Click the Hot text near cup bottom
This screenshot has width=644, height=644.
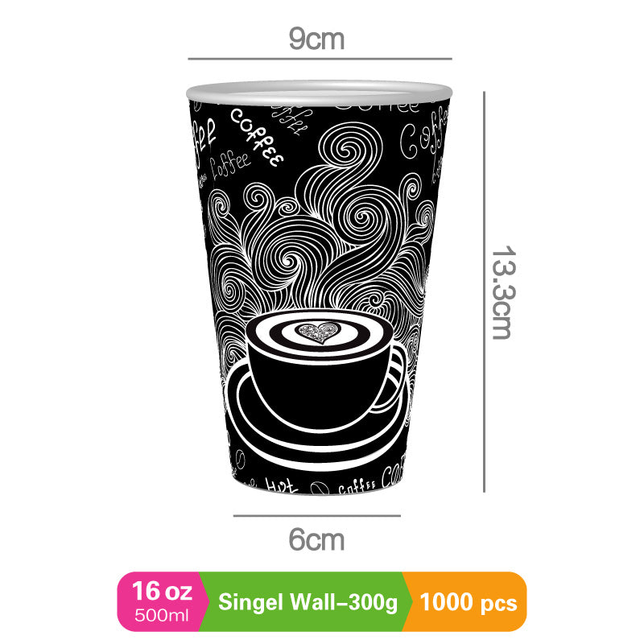[x=281, y=485]
